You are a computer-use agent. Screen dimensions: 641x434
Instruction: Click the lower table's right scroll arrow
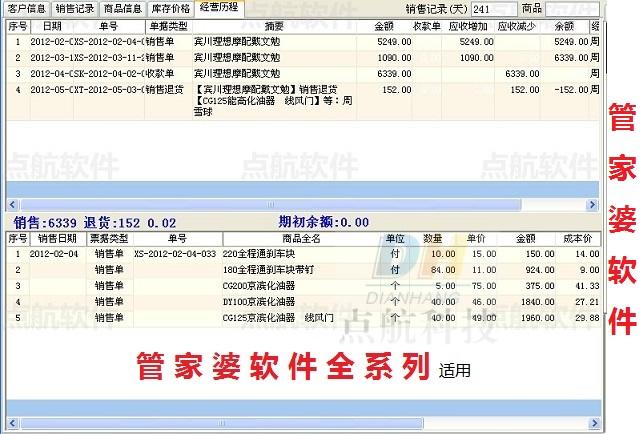pyautogui.click(x=594, y=423)
